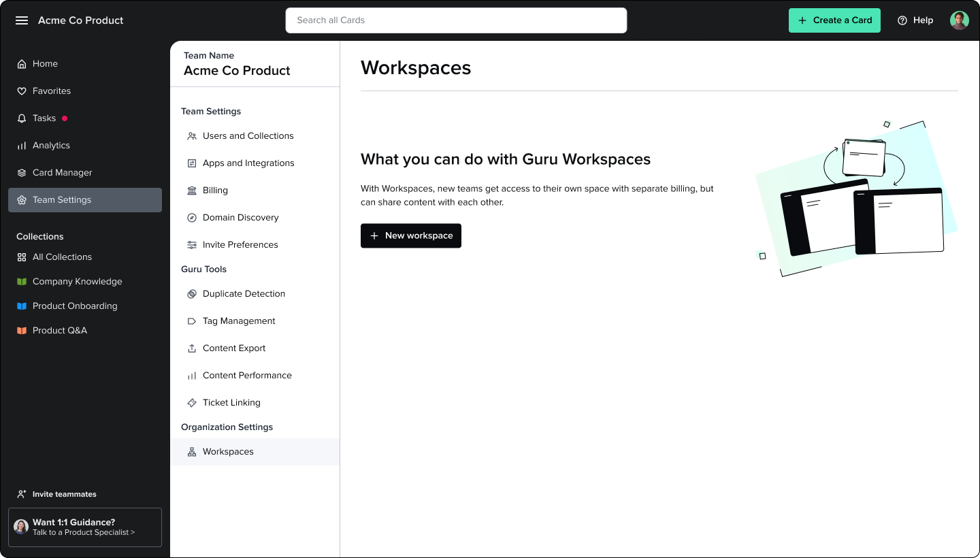Viewport: 980px width, 558px height.
Task: Click the Apps and Integrations icon
Action: pyautogui.click(x=192, y=163)
